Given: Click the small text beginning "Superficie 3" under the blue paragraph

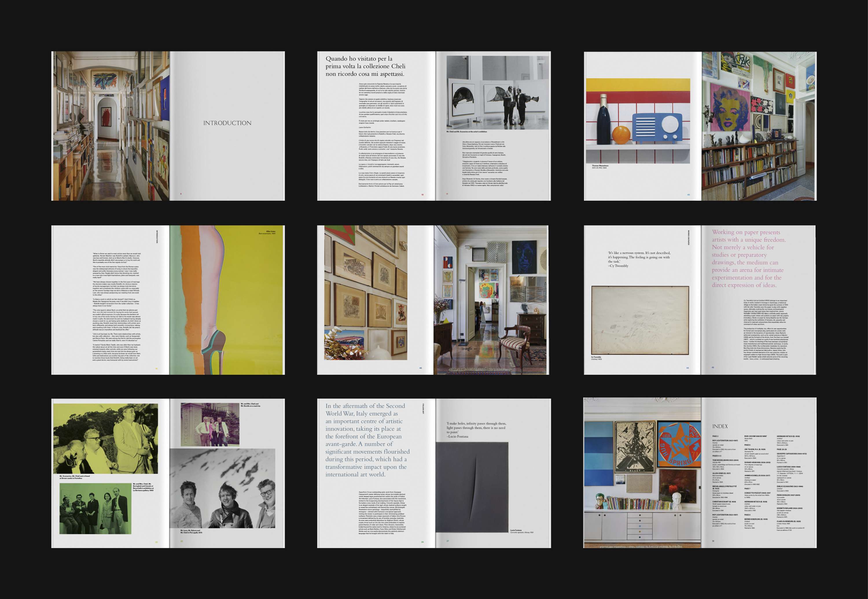Looking at the screenshot, I should pyautogui.click(x=383, y=512).
